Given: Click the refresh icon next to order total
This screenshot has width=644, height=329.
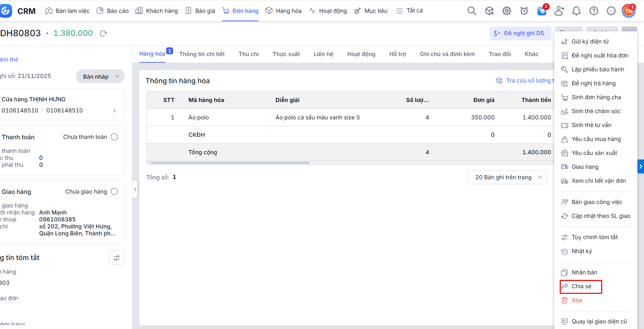Looking at the screenshot, I should [103, 33].
